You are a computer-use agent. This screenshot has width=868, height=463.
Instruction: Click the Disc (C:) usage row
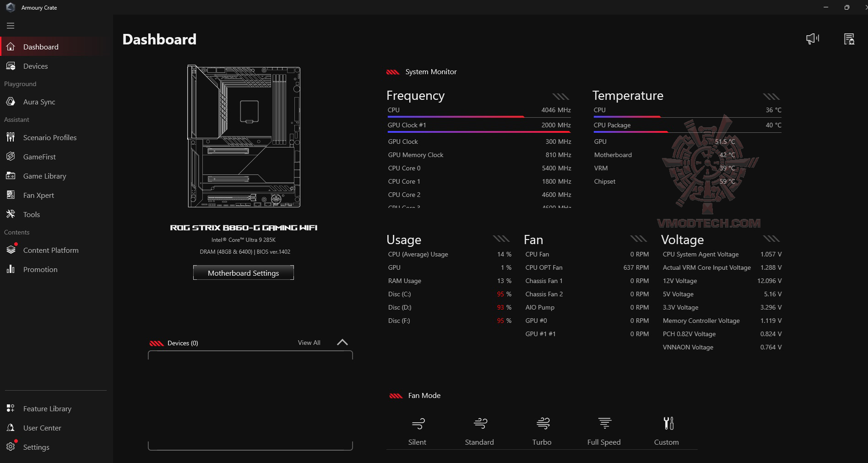click(450, 294)
